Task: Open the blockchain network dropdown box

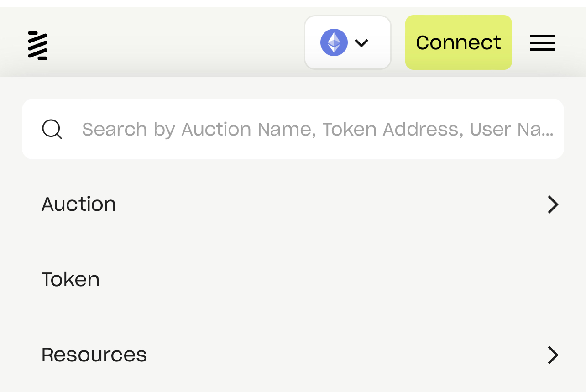Action: point(348,42)
